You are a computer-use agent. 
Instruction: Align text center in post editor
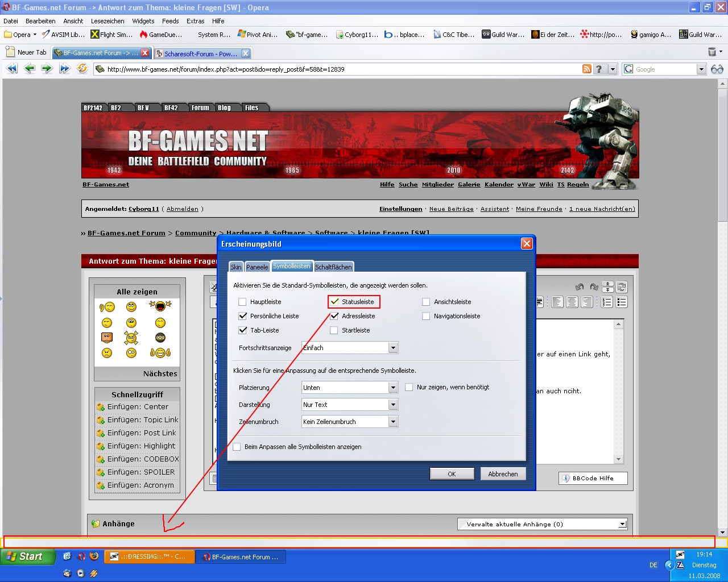click(572, 302)
